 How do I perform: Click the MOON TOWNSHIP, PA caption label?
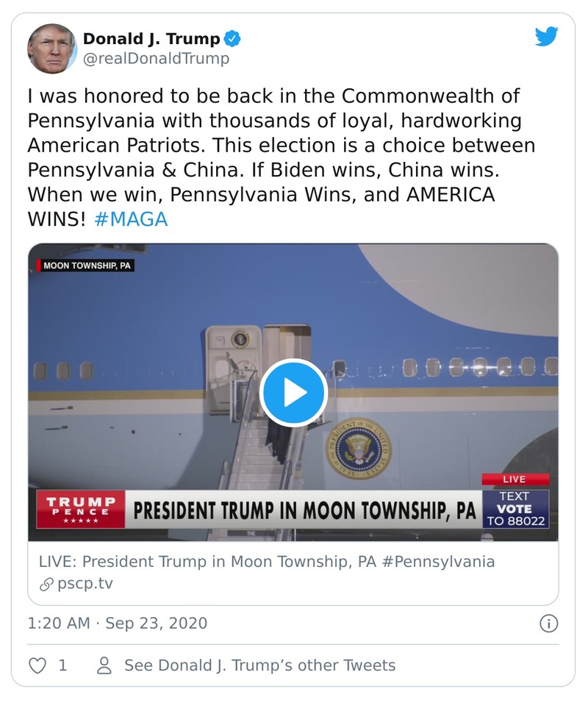click(x=88, y=266)
